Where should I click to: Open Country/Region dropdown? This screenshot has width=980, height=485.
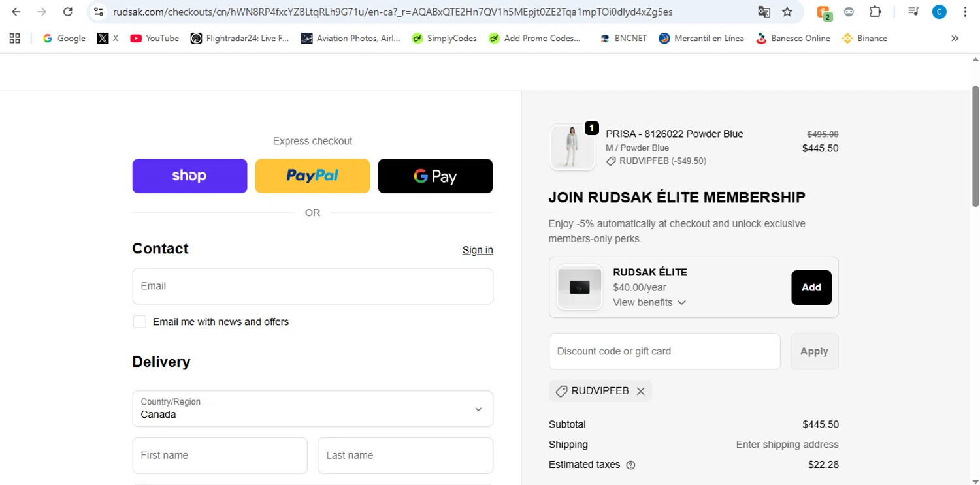point(312,409)
